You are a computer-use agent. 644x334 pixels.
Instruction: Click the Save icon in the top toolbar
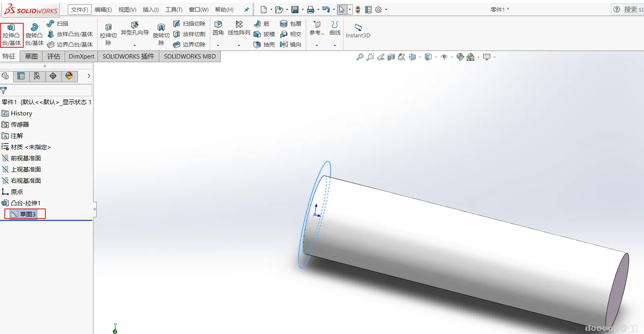coord(295,10)
